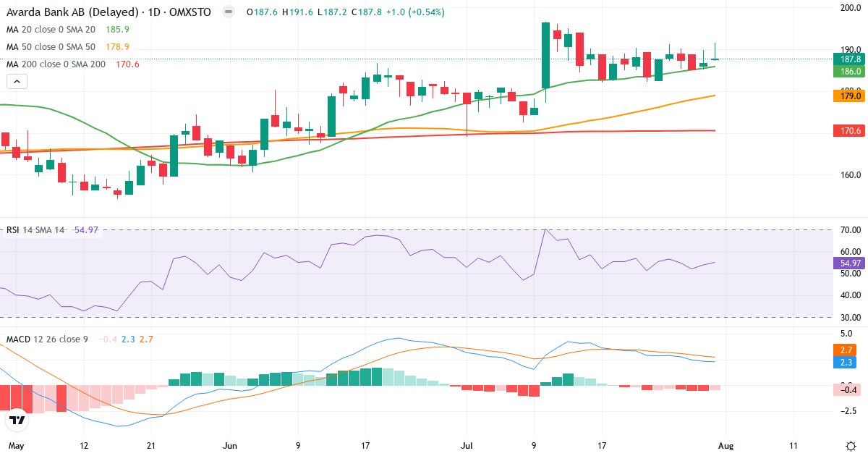Select the MA 50 close 0 SMA 50 legend
Viewport: 868px width, 456px height.
pyautogui.click(x=51, y=47)
